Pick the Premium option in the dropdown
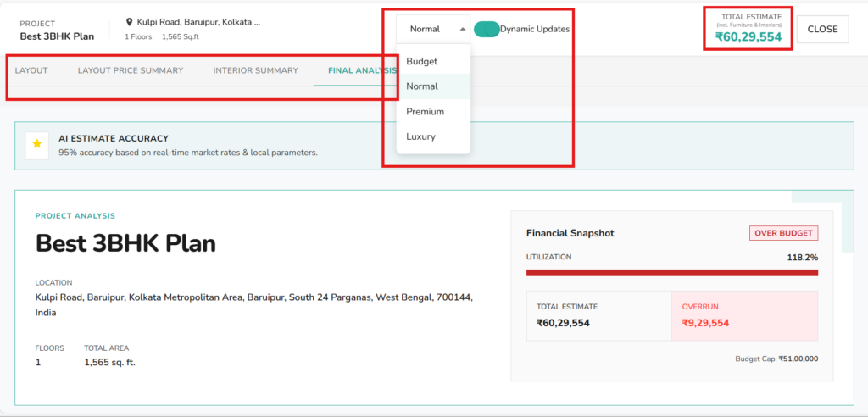This screenshot has width=868, height=417. (425, 112)
